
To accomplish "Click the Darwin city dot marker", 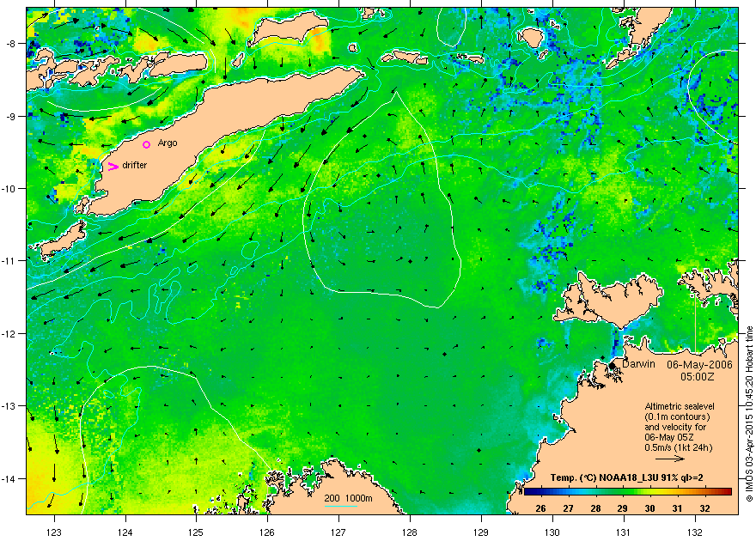I will (x=612, y=366).
